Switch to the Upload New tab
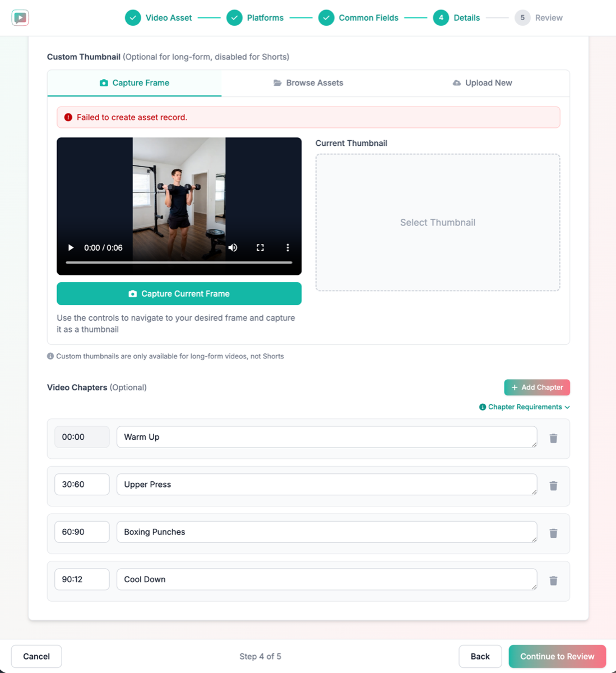Viewport: 616px width, 673px height. click(x=482, y=82)
